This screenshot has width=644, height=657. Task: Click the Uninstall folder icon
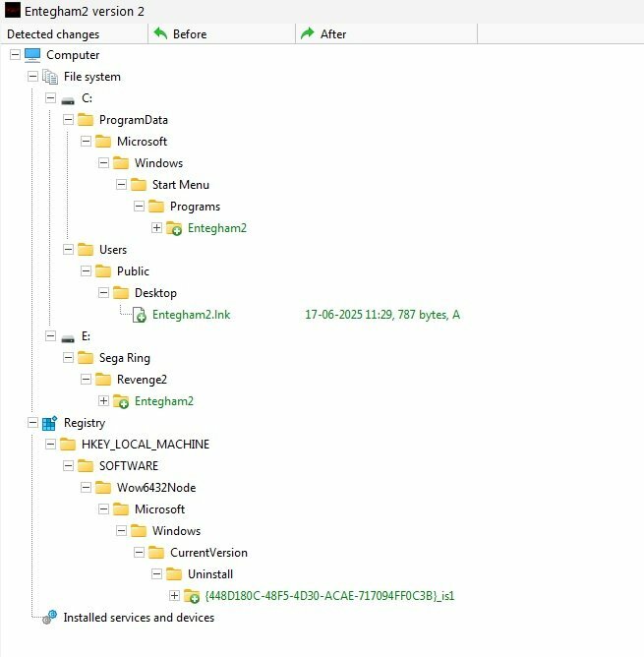coord(174,574)
